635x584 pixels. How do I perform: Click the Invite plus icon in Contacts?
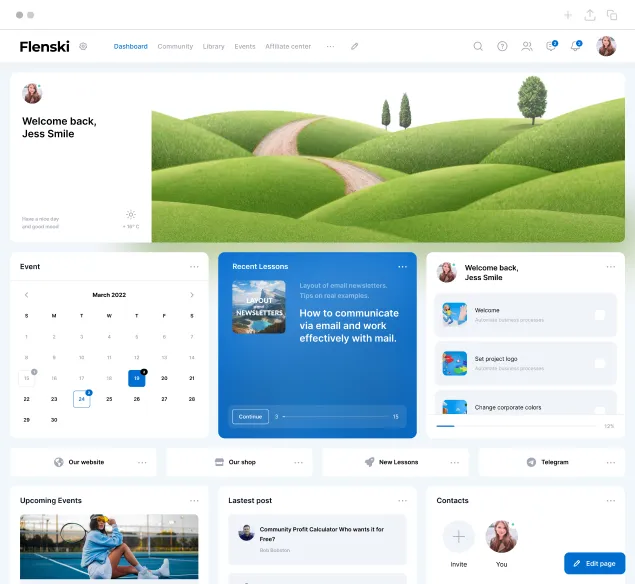tap(459, 536)
